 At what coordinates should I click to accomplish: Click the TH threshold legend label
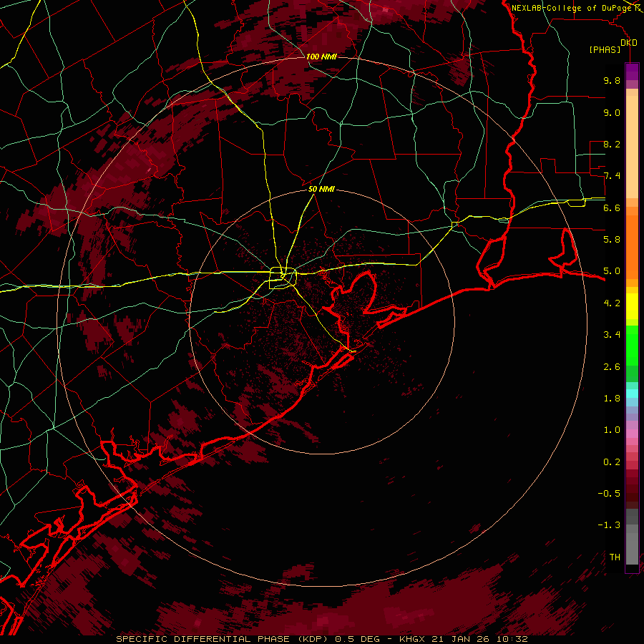point(615,557)
